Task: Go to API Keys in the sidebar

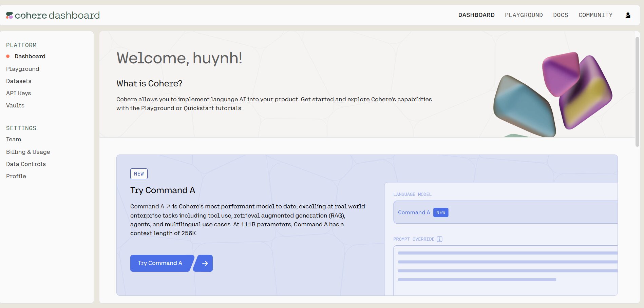Action: pos(19,93)
